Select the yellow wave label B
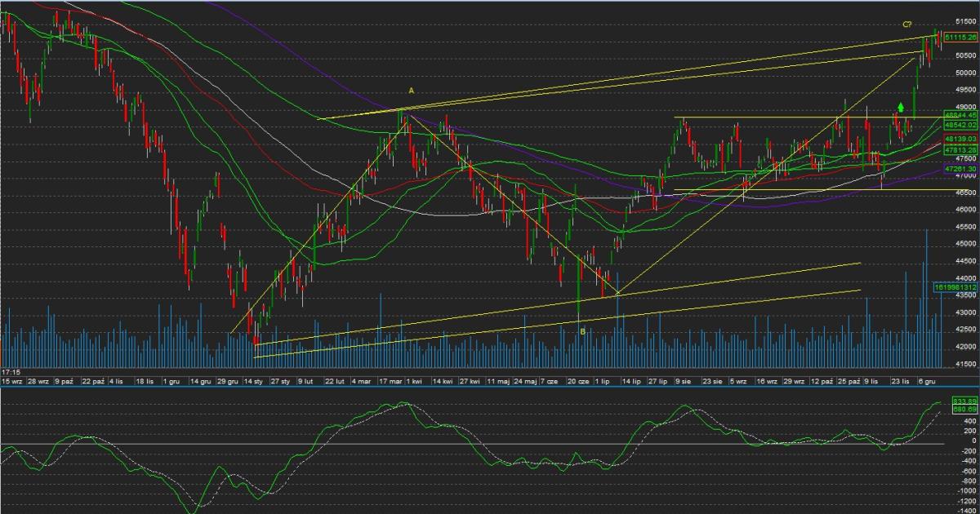This screenshot has height=514, width=980. click(x=582, y=331)
